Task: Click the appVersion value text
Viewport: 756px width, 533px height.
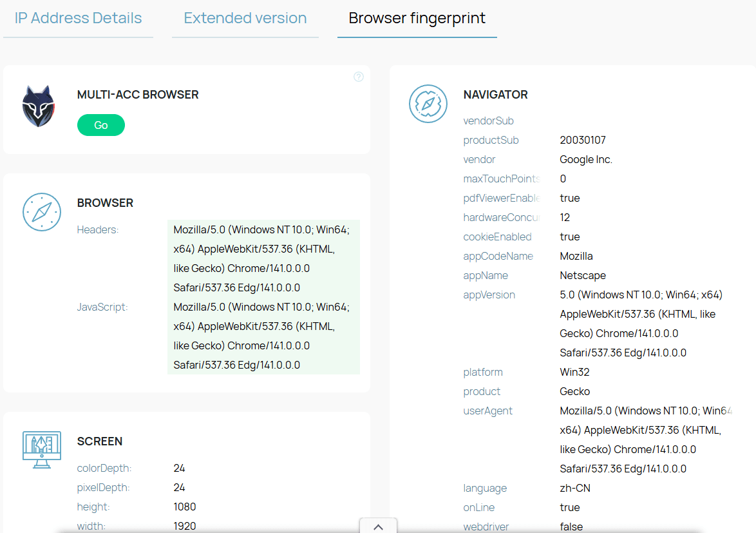Action: pos(640,324)
